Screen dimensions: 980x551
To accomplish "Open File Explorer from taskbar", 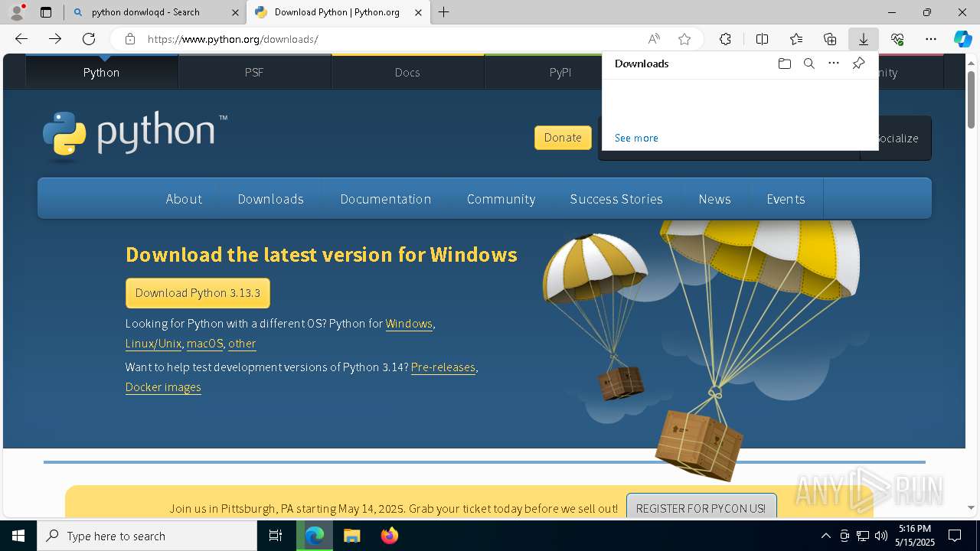I will [351, 536].
